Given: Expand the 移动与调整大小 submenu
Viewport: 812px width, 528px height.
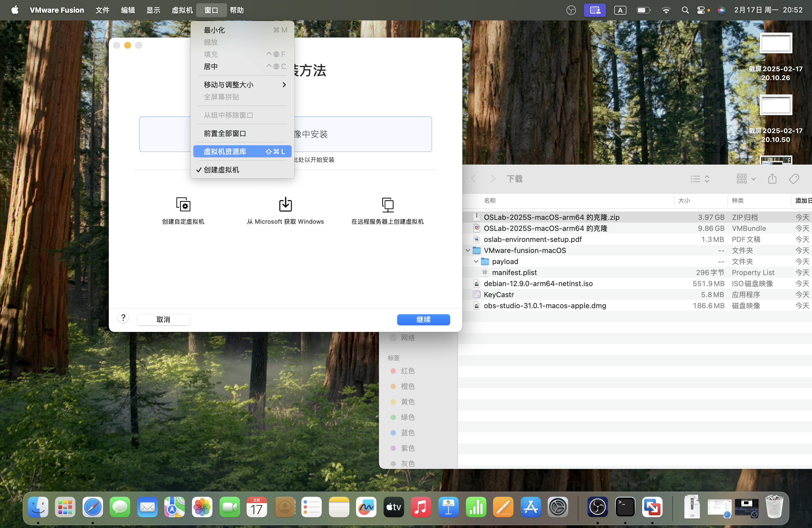Looking at the screenshot, I should point(242,85).
